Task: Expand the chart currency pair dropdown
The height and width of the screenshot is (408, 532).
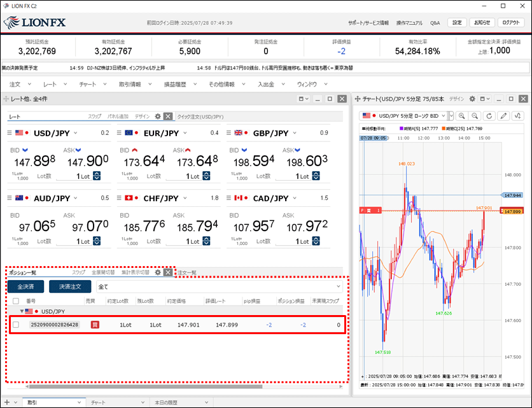Action: pos(451,116)
